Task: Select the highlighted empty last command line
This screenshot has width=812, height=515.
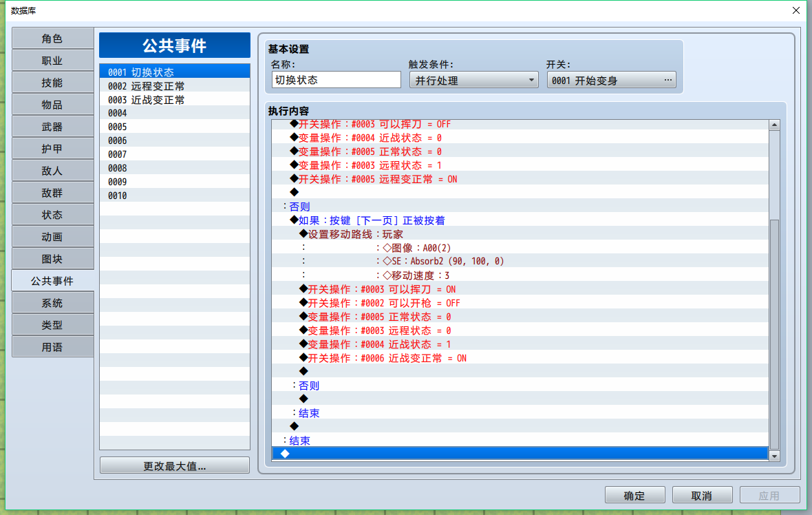Action: tap(520, 454)
